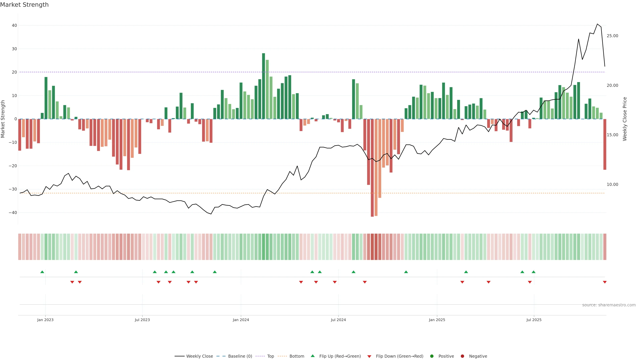644x362 pixels.
Task: Click the red Negative circle legend icon
Action: point(462,356)
